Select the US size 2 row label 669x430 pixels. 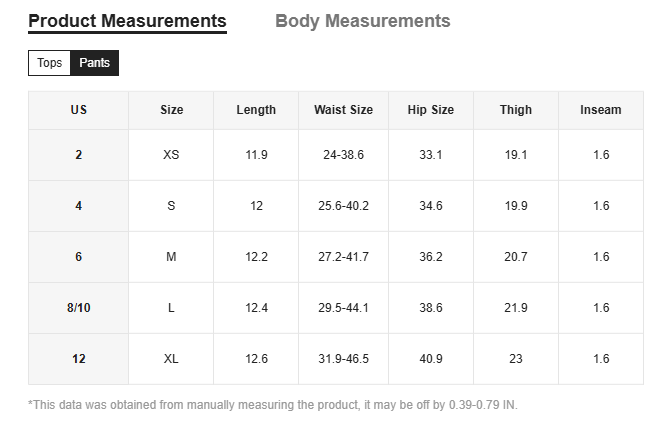pos(78,155)
